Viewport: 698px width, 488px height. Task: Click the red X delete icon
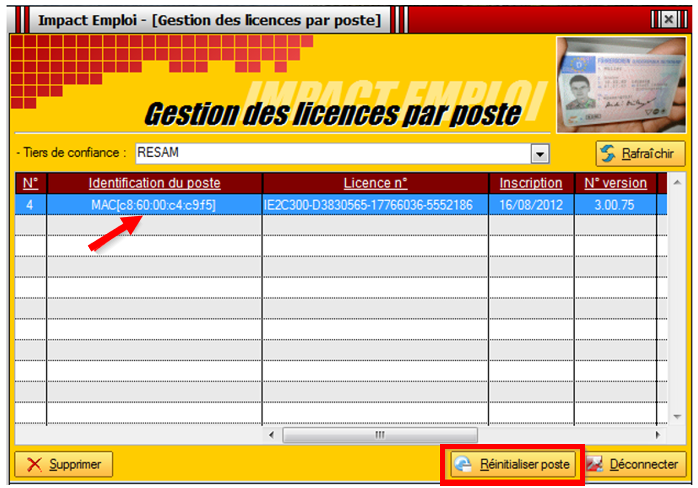click(x=34, y=464)
